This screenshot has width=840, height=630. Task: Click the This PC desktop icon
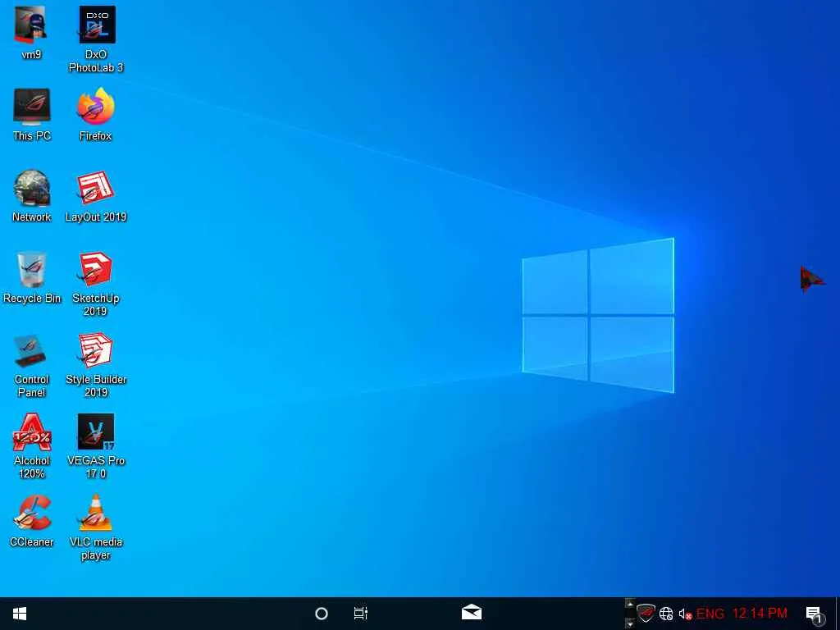coord(32,115)
